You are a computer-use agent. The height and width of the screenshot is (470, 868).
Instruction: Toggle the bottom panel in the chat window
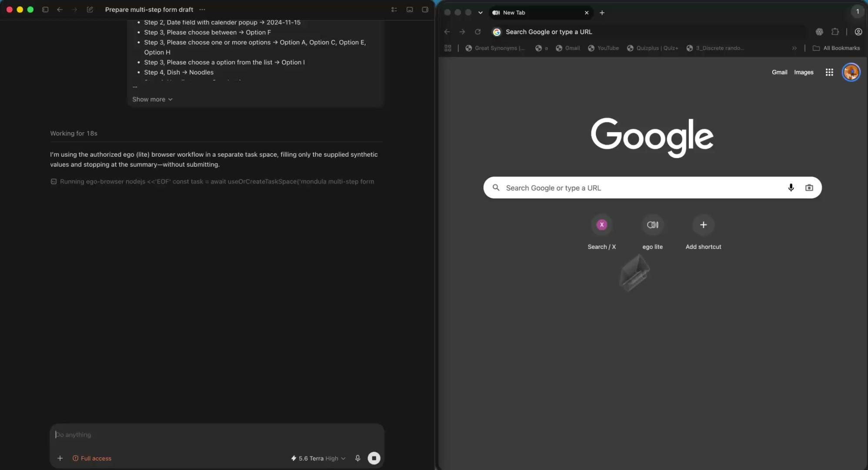(x=410, y=10)
